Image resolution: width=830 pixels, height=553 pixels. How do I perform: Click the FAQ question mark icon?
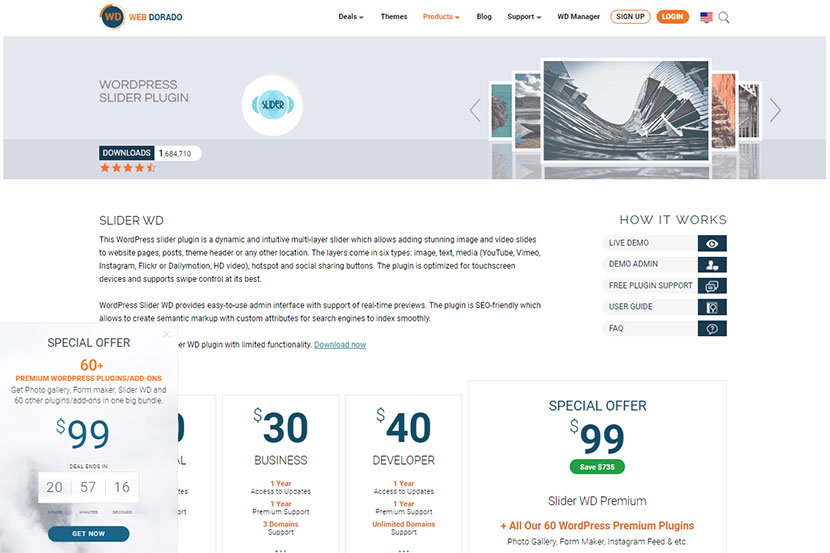click(712, 328)
